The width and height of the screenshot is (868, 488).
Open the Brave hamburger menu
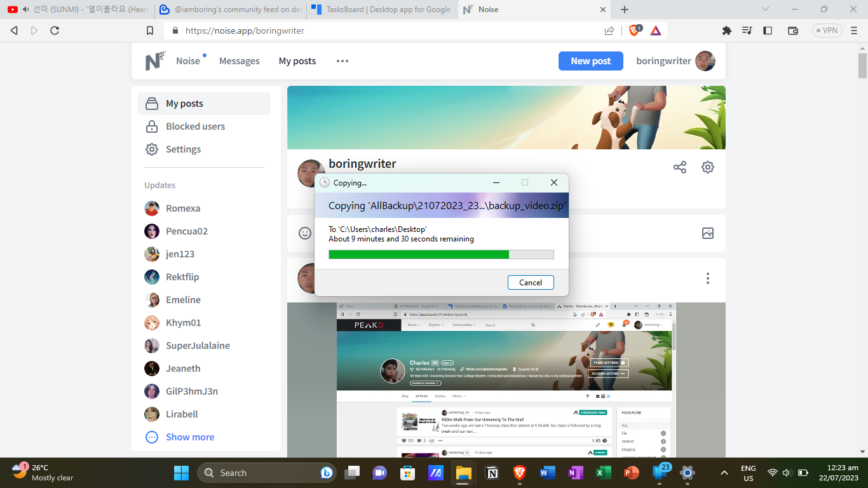[854, 30]
